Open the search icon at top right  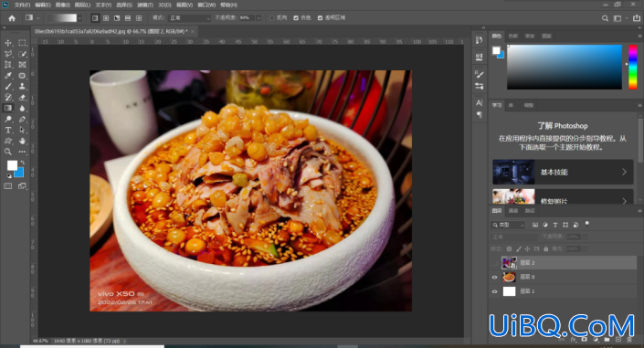pos(605,18)
